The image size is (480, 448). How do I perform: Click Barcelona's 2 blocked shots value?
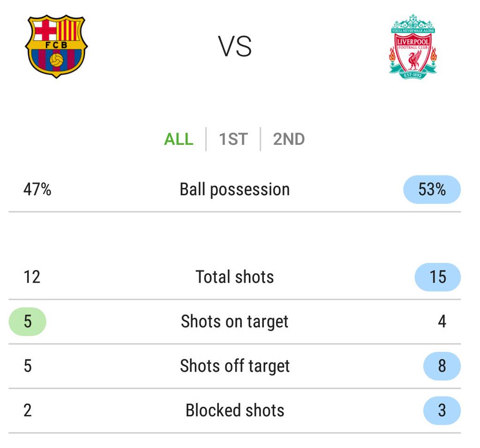click(28, 411)
